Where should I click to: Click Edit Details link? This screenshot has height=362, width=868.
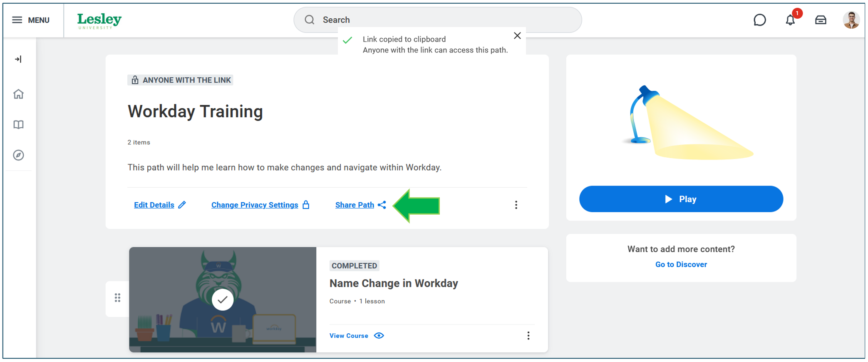[154, 205]
